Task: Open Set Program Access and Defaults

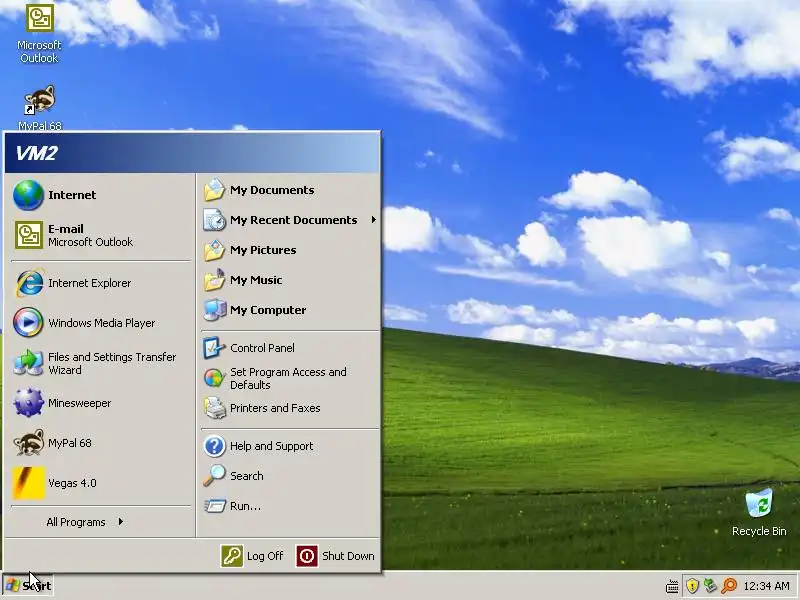Action: coord(276,379)
